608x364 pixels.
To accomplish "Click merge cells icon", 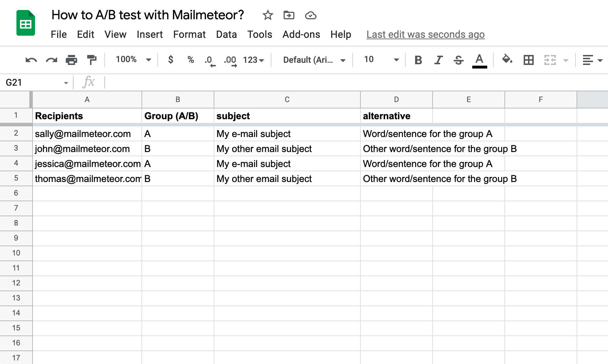I will pyautogui.click(x=550, y=60).
